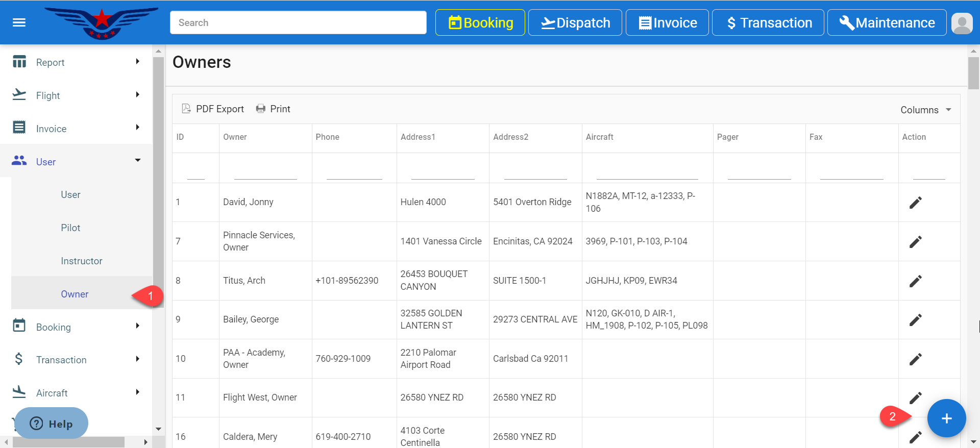Viewport: 980px width, 448px height.
Task: Select Instructor in the sidebar submenu
Action: point(82,261)
